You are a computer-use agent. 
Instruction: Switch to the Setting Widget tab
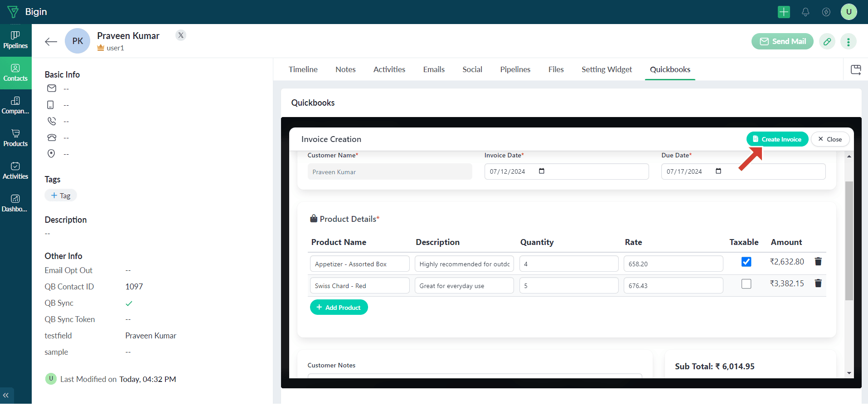tap(606, 69)
